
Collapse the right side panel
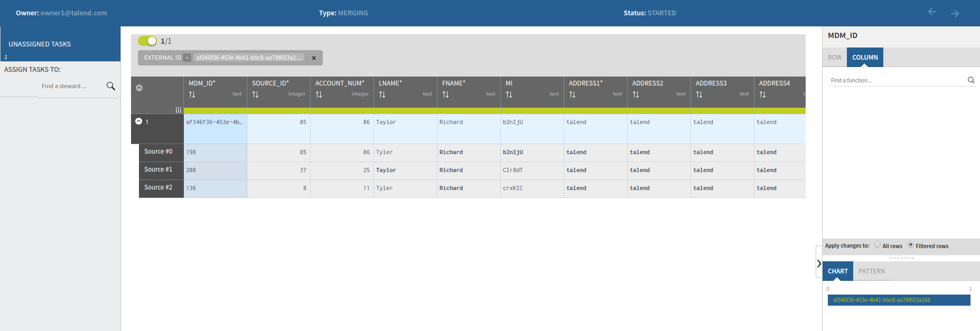(819, 263)
